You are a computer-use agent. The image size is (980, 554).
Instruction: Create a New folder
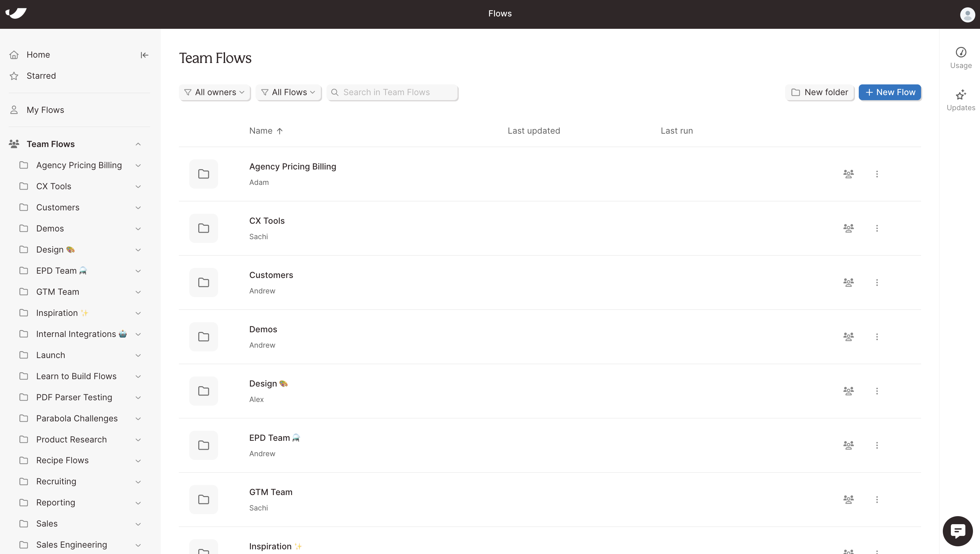click(820, 92)
